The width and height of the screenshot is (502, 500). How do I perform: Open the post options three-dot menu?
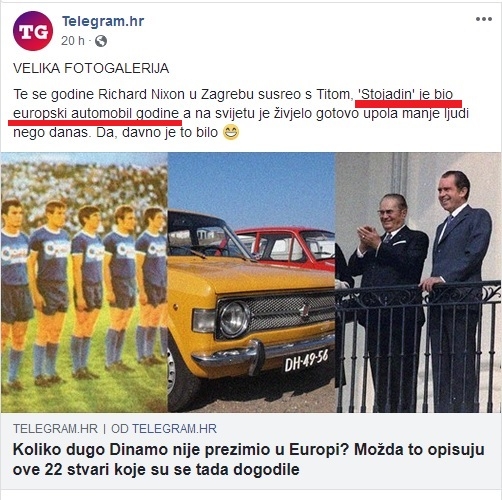tap(484, 19)
